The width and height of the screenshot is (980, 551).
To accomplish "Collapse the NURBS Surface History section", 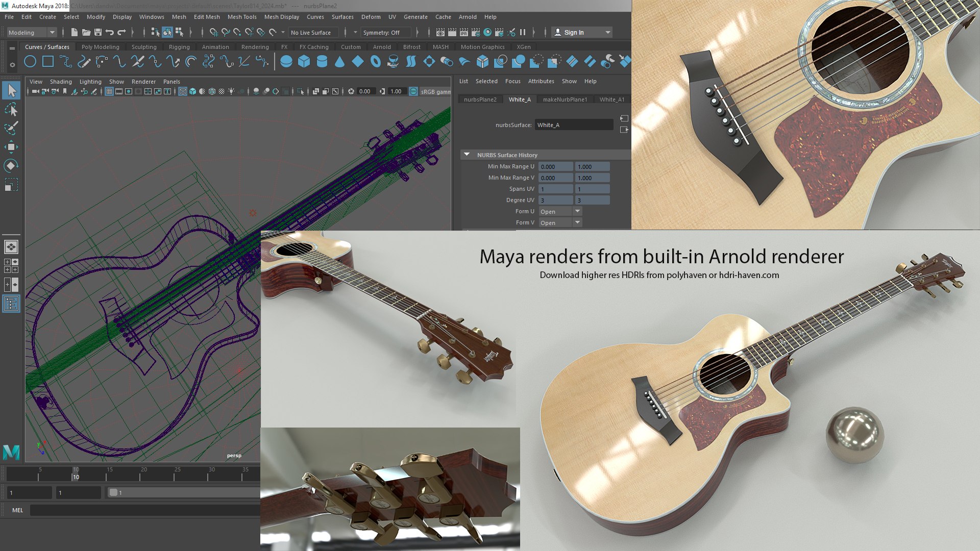I will (x=467, y=155).
